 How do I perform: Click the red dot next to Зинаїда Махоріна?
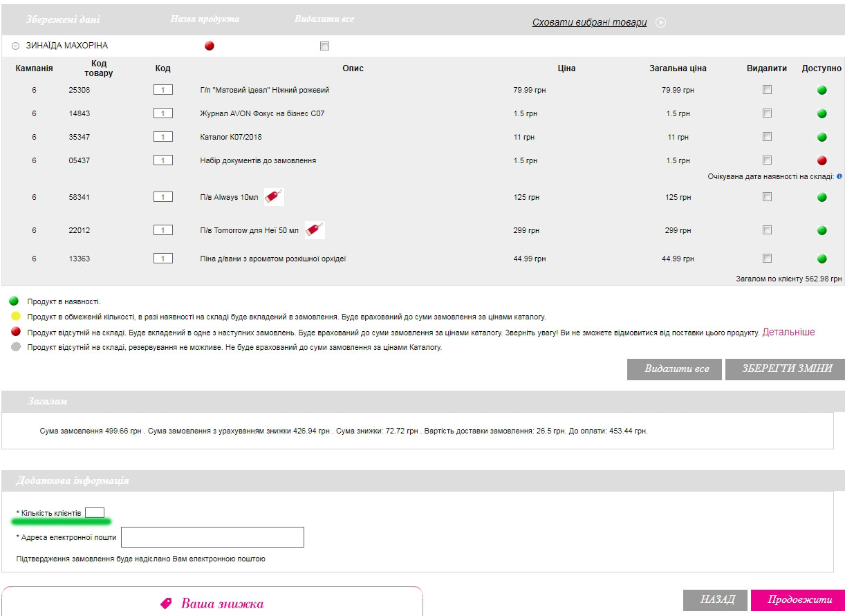(210, 46)
